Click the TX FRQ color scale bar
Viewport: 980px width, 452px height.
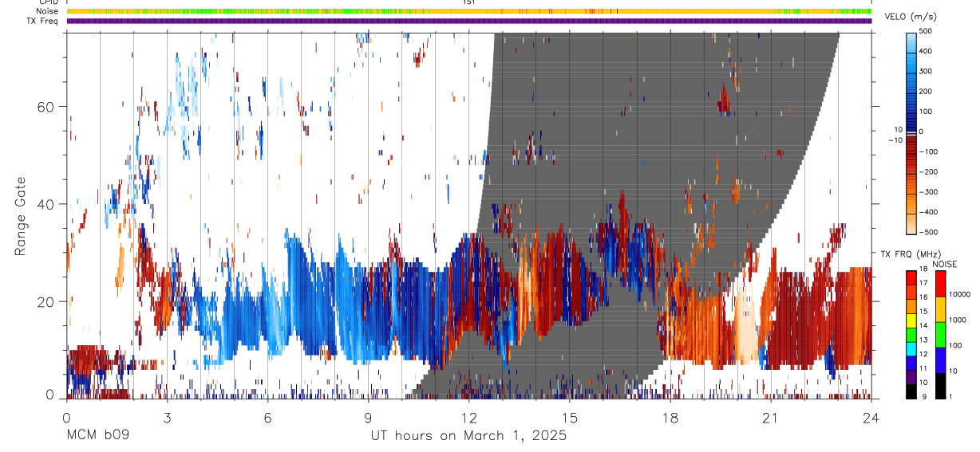click(911, 335)
